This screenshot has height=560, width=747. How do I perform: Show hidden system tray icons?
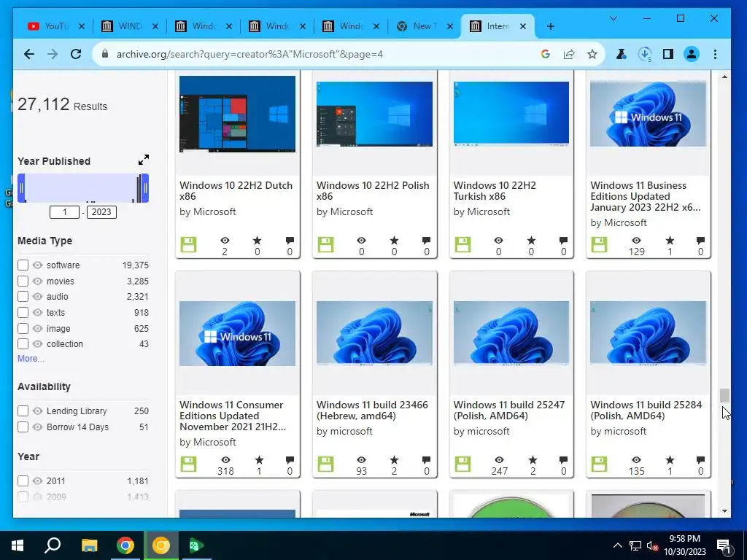click(x=617, y=545)
